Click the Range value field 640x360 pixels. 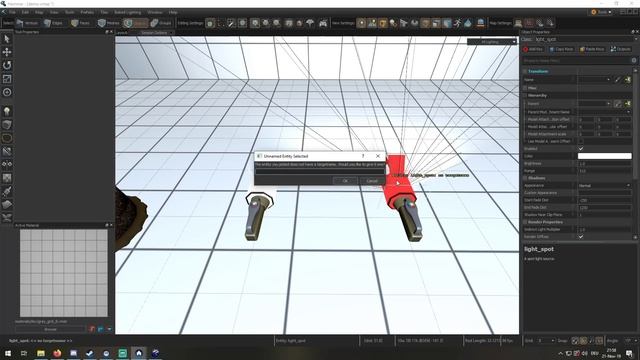[x=604, y=171]
